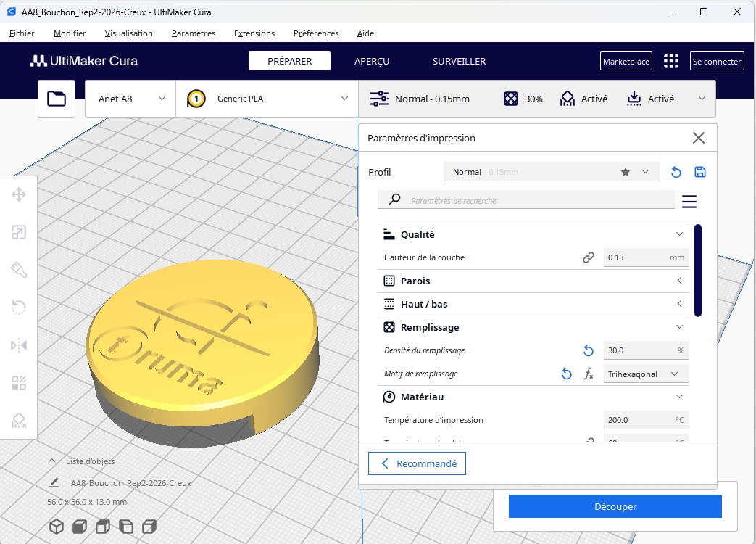Open the Anet A8 printer dropdown
756x544 pixels.
click(x=131, y=99)
